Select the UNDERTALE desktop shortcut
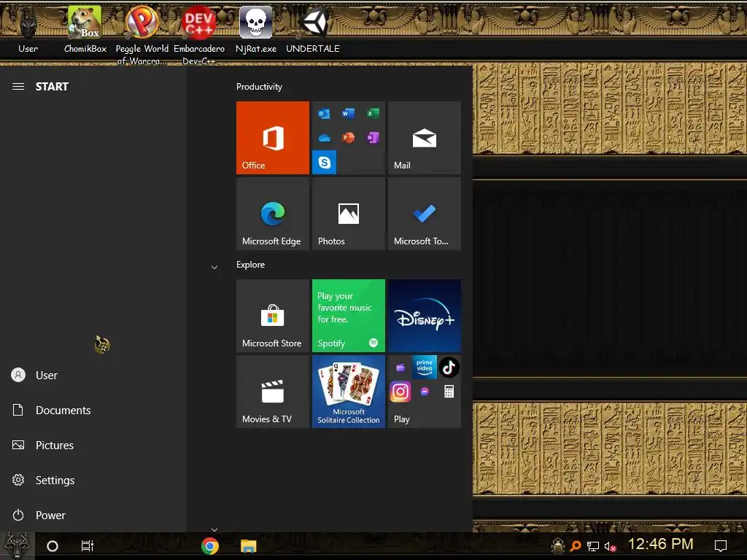The width and height of the screenshot is (747, 560). (x=313, y=29)
